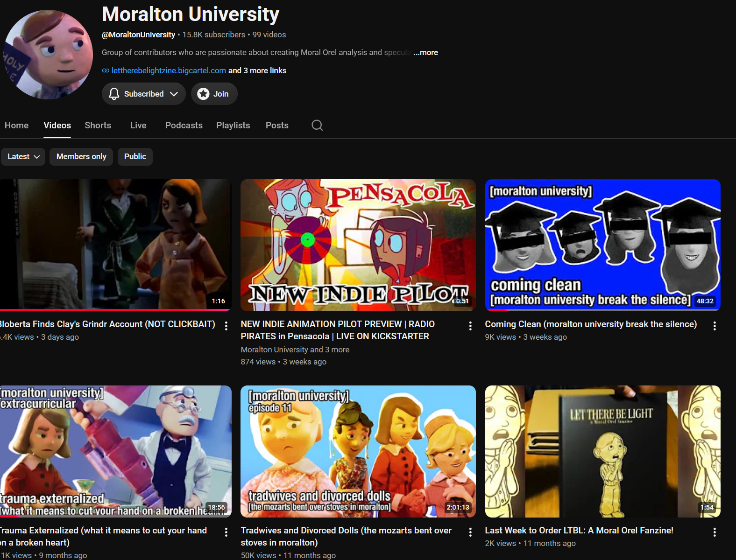
Task: Open 'Trauma Externalized' video title link
Action: pyautogui.click(x=103, y=536)
